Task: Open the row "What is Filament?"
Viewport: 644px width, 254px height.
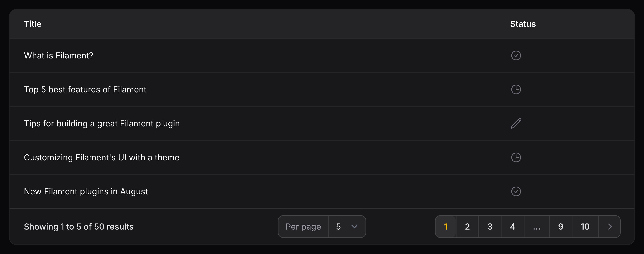Action: (x=58, y=55)
